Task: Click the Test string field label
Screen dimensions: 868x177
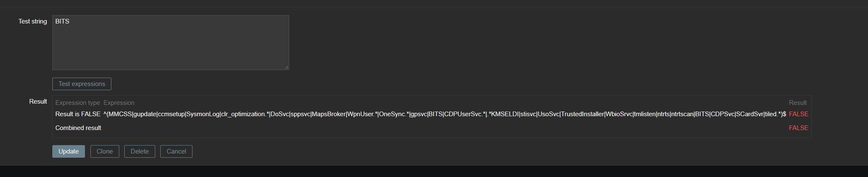Action: click(33, 21)
